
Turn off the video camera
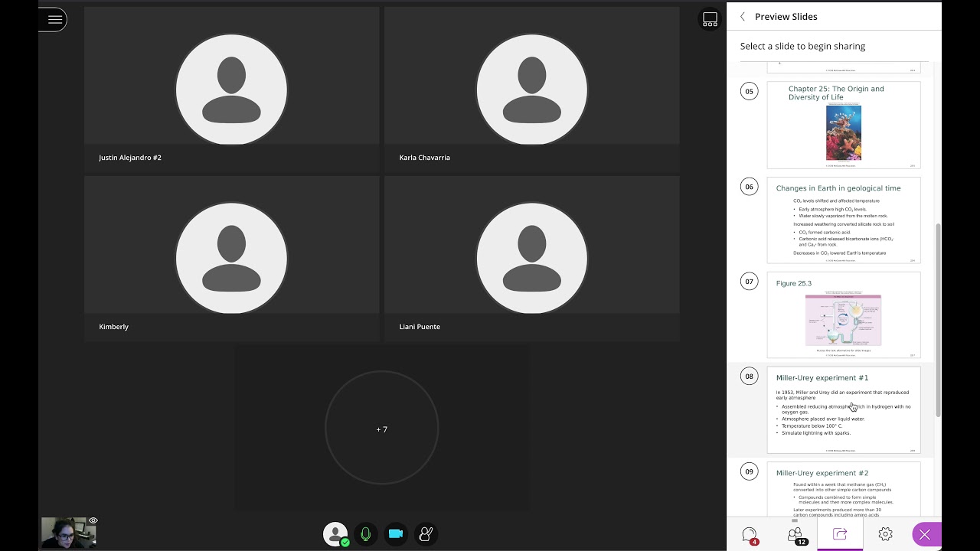point(396,534)
